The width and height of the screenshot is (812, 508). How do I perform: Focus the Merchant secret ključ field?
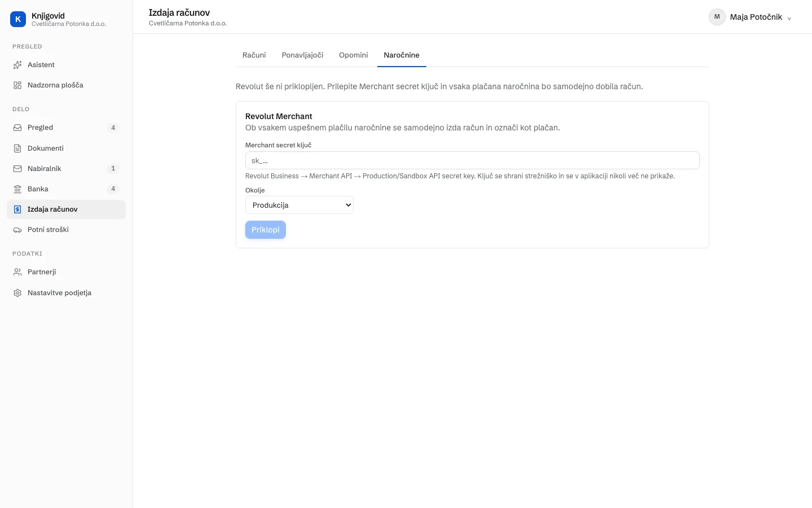[x=473, y=160]
